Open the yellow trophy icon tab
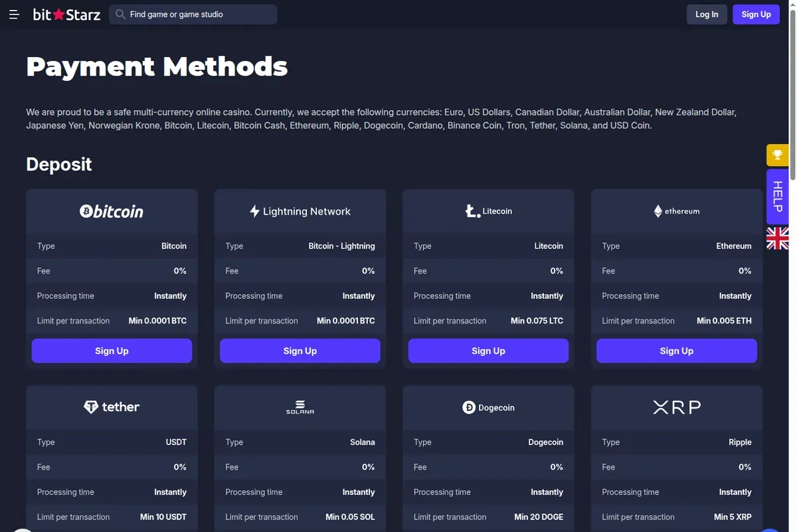The image size is (797, 532). [x=777, y=155]
